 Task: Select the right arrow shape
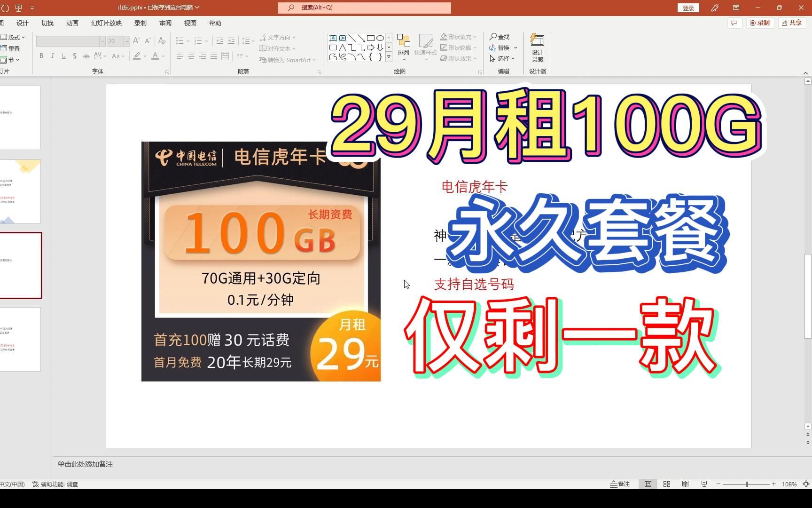[371, 48]
